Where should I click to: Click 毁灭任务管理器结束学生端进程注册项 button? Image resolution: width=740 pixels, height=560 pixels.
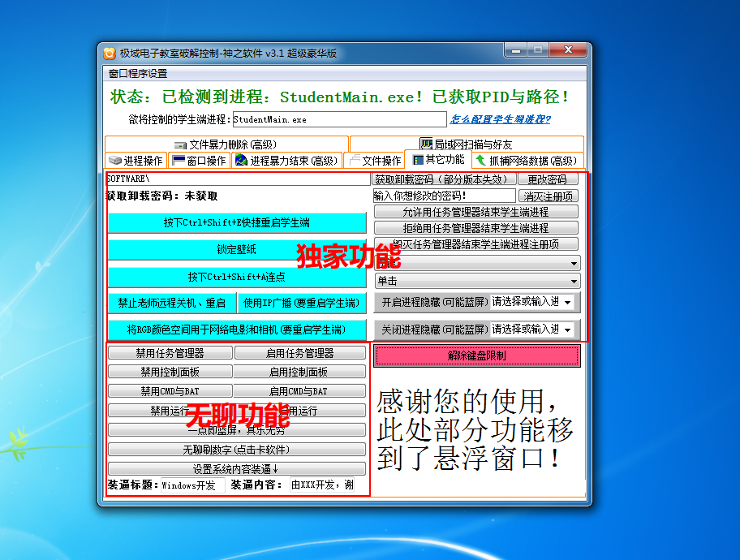pyautogui.click(x=475, y=244)
